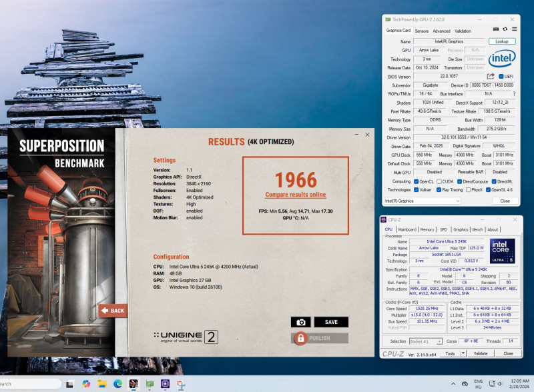Click the Validate button in CPU-Z
Image resolution: width=534 pixels, height=392 pixels.
481,353
